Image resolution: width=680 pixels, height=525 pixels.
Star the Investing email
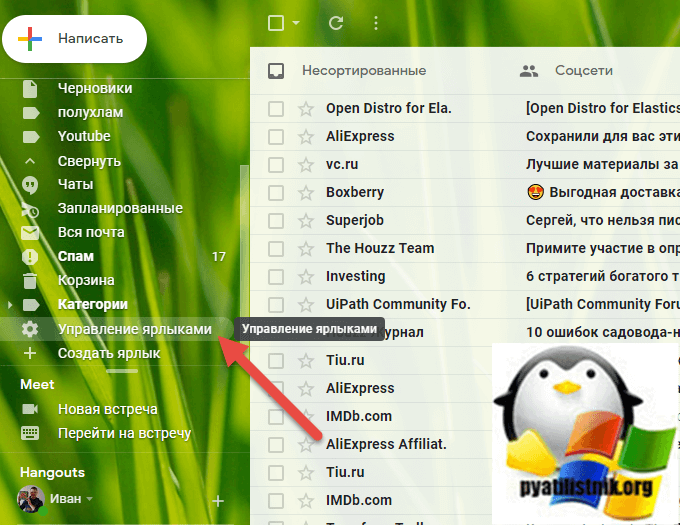point(306,276)
